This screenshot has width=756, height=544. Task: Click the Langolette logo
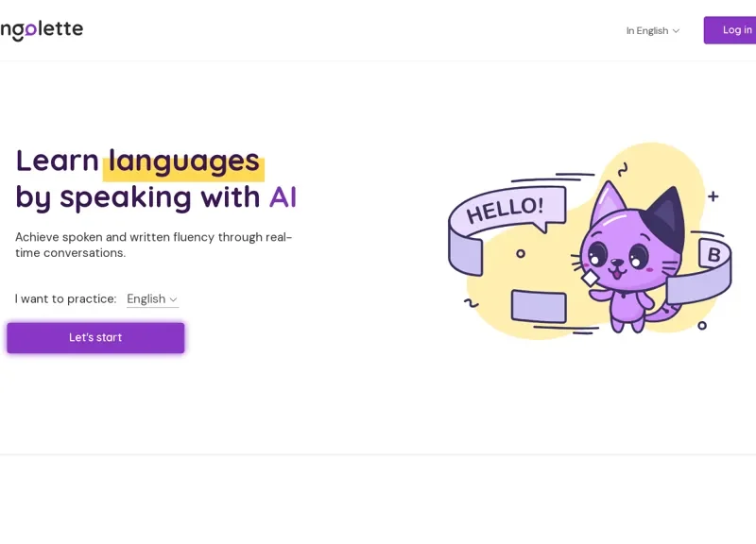[42, 30]
